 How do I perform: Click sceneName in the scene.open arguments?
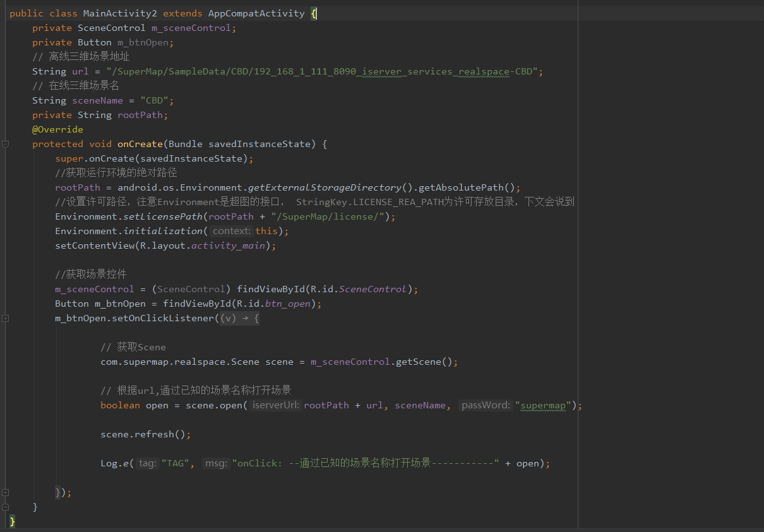(421, 405)
